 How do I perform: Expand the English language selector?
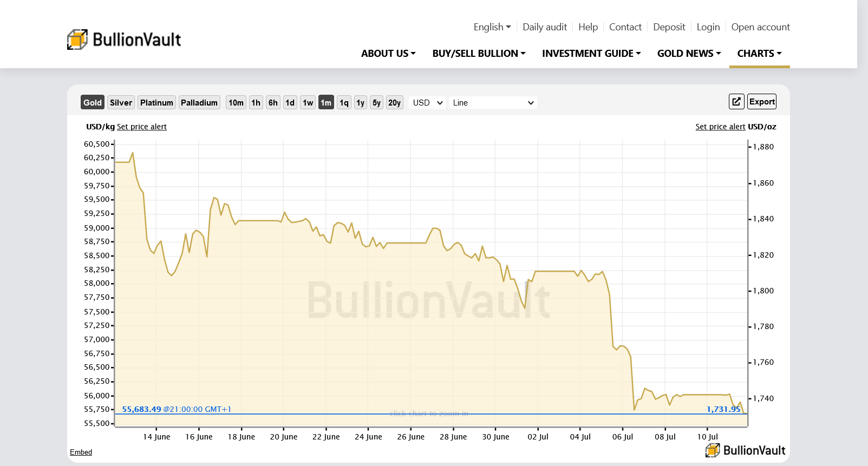point(492,27)
